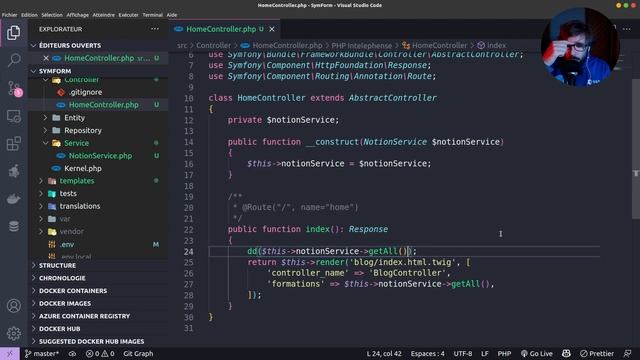This screenshot has height=360, width=640.
Task: Collapse the Service folder
Action: point(76,143)
